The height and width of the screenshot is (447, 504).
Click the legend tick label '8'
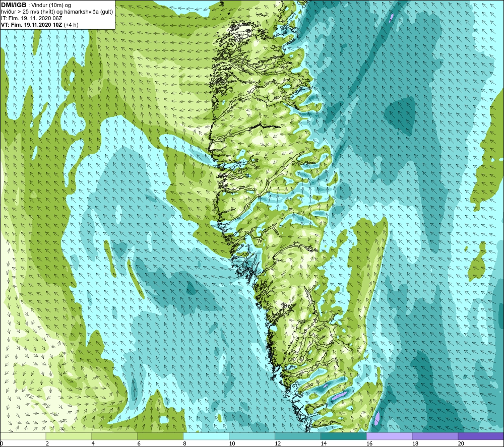184,443
